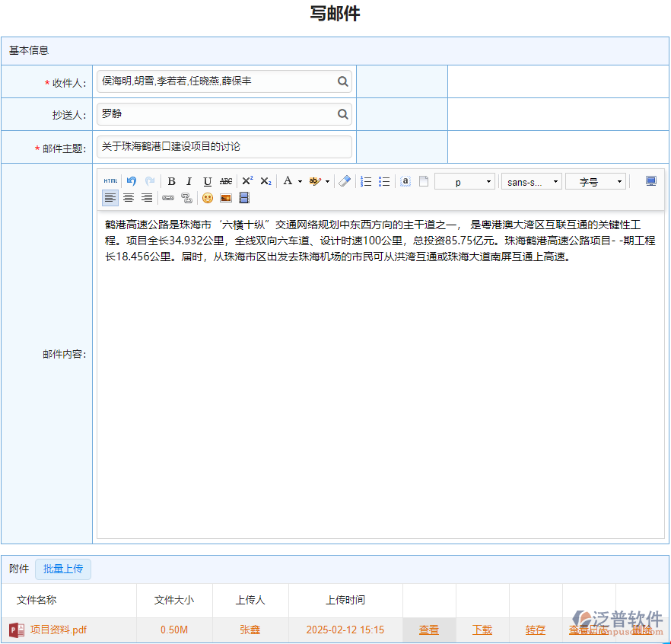Click the insert image icon
The height and width of the screenshot is (644, 671).
click(x=225, y=198)
